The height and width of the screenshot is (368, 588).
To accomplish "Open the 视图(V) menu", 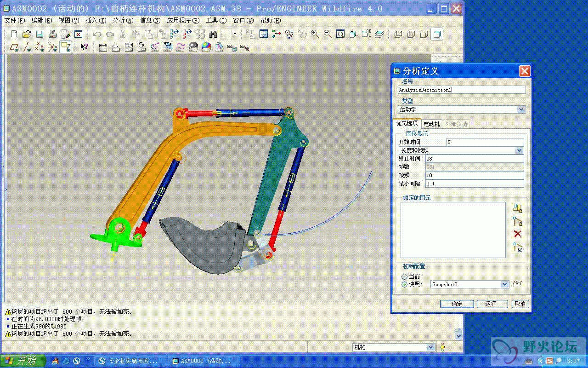I will click(x=69, y=21).
